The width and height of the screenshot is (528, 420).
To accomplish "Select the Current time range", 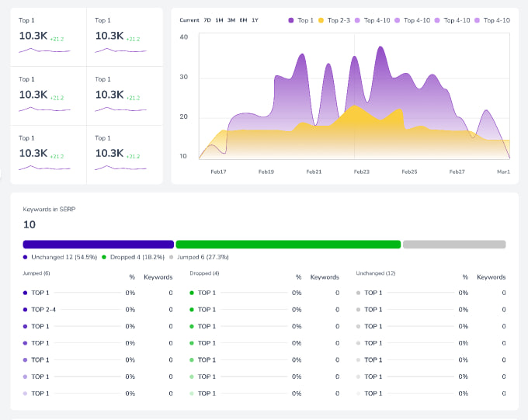I will 189,20.
